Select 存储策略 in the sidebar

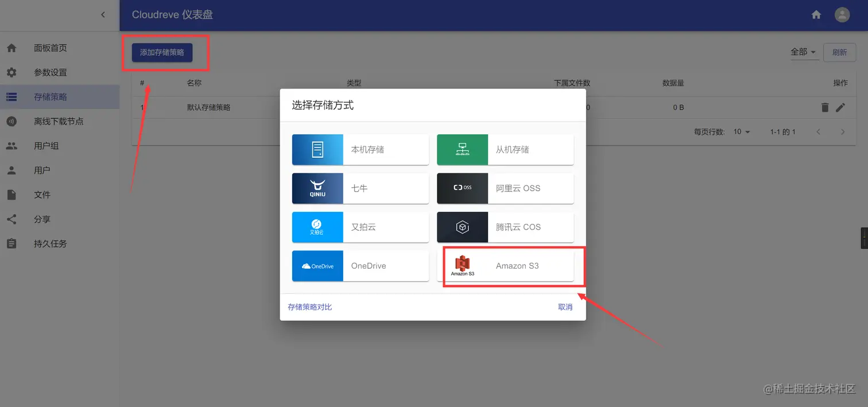60,97
